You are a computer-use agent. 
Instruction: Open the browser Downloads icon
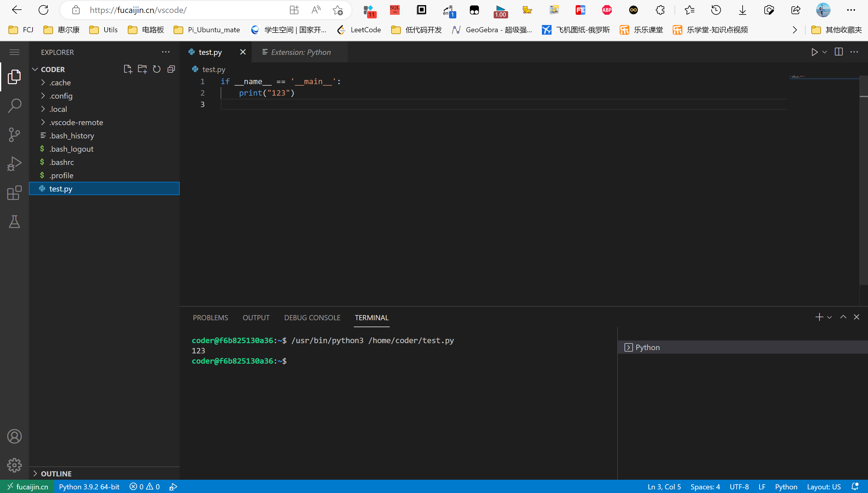tap(742, 10)
